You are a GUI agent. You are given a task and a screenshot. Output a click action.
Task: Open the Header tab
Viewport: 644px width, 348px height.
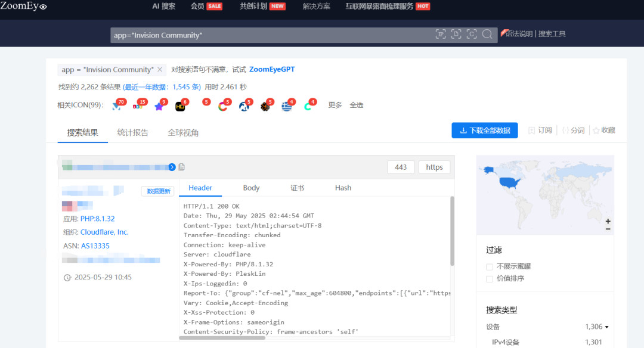coord(200,188)
